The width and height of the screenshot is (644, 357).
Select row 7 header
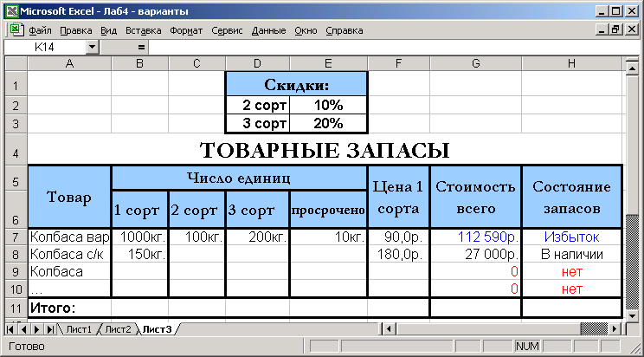coord(16,237)
